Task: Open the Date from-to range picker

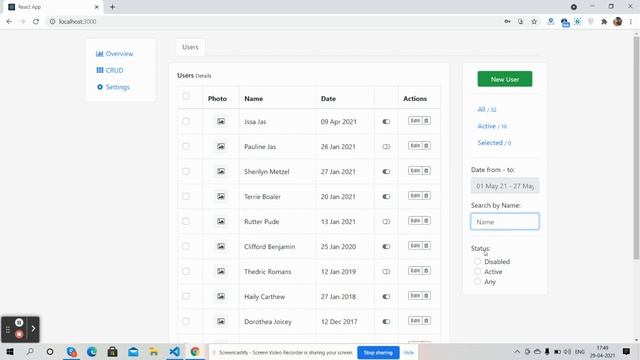Action: (505, 186)
